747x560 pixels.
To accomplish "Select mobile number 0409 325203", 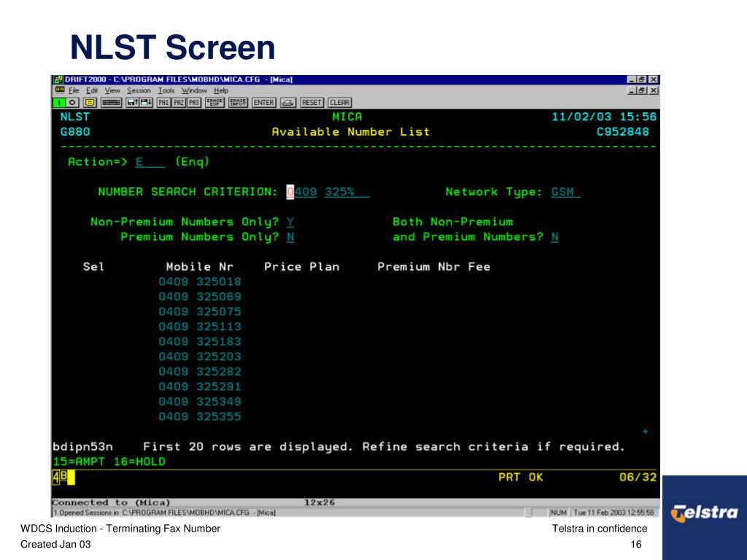I will (x=200, y=357).
